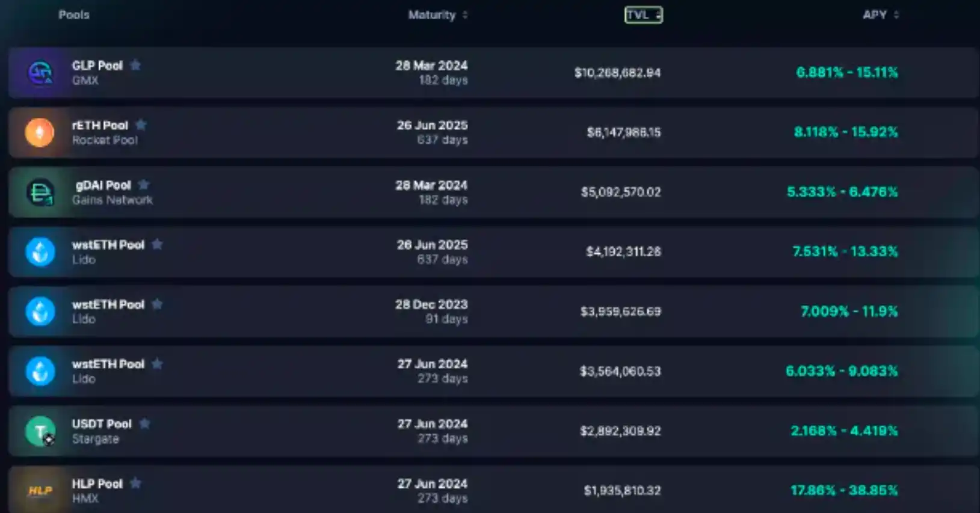Viewport: 980px width, 513px height.
Task: Toggle the star next to rETH Pool
Action: pyautogui.click(x=141, y=125)
